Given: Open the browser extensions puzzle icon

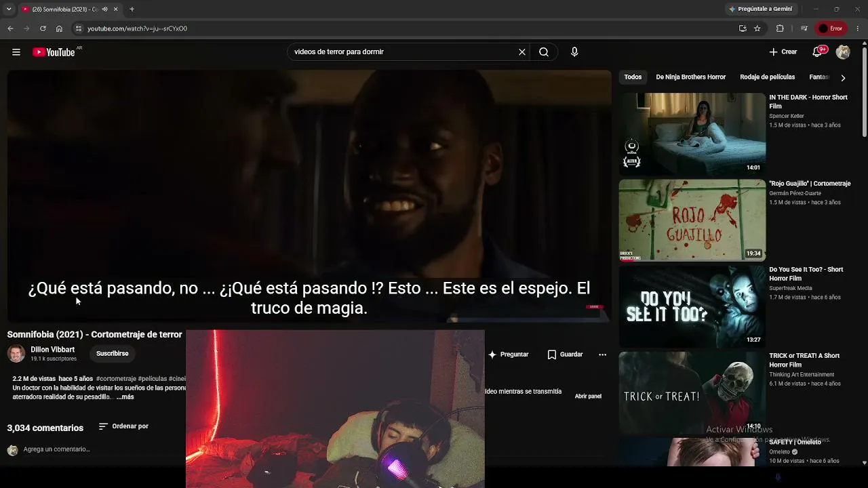Looking at the screenshot, I should 780,28.
